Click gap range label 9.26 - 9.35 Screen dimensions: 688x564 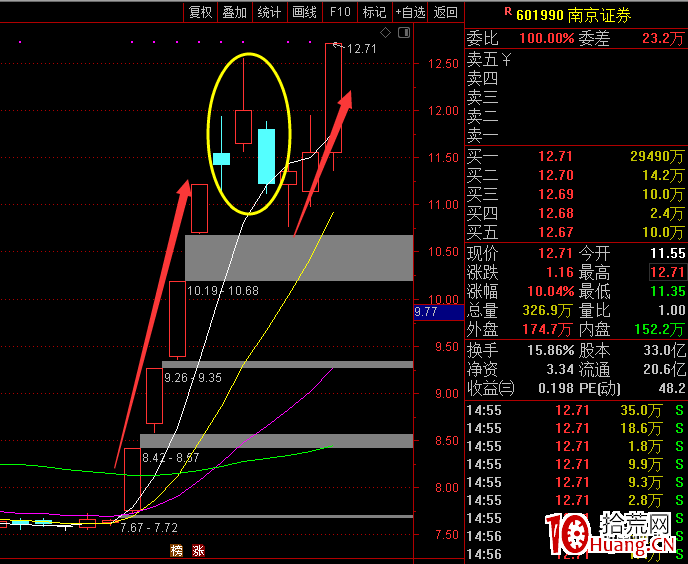(x=193, y=377)
